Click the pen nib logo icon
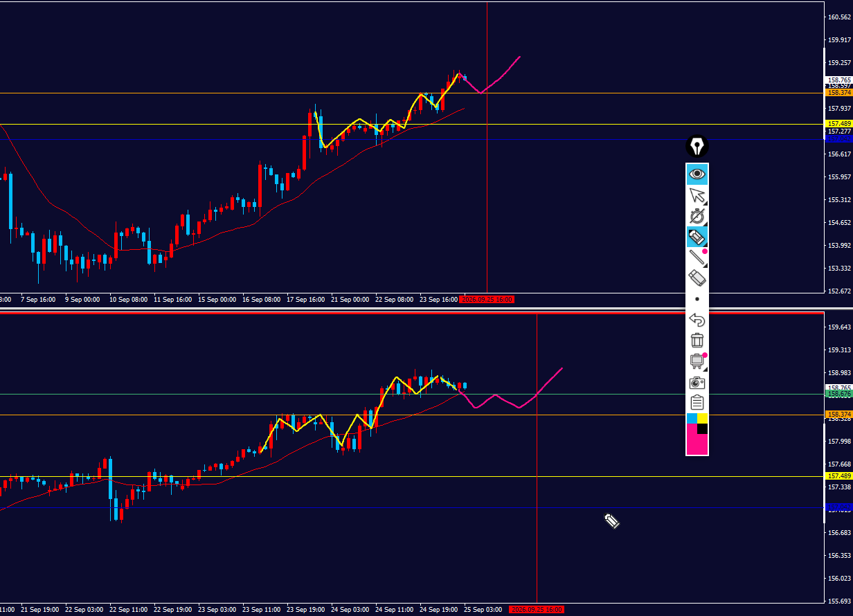This screenshot has height=616, width=853. pyautogui.click(x=697, y=147)
